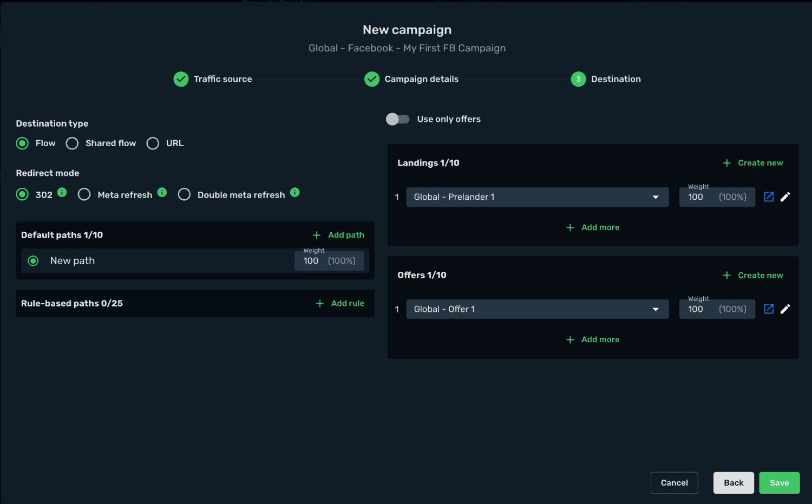The image size is (812, 504).
Task: Select Shared flow destination type
Action: (x=72, y=143)
